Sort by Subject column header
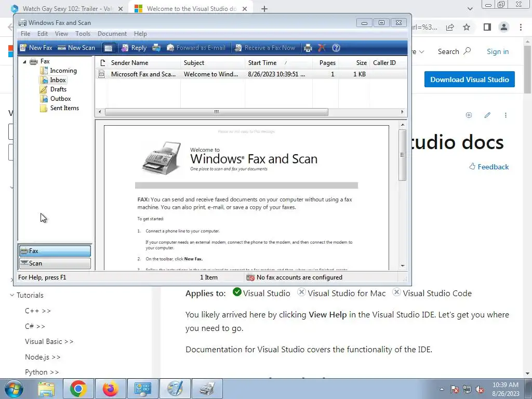The width and height of the screenshot is (532, 399). (x=212, y=63)
